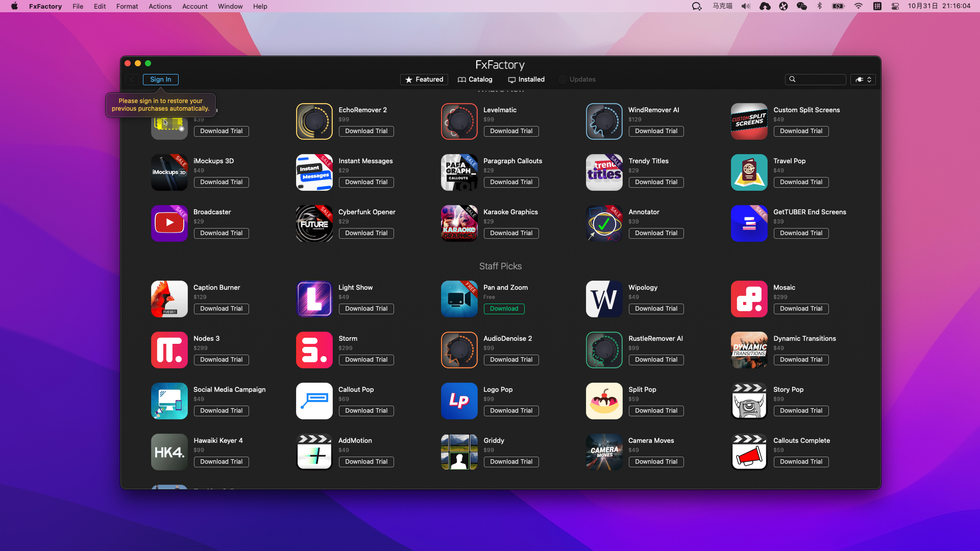Click in the search field
Viewport: 980px width, 551px height.
820,80
